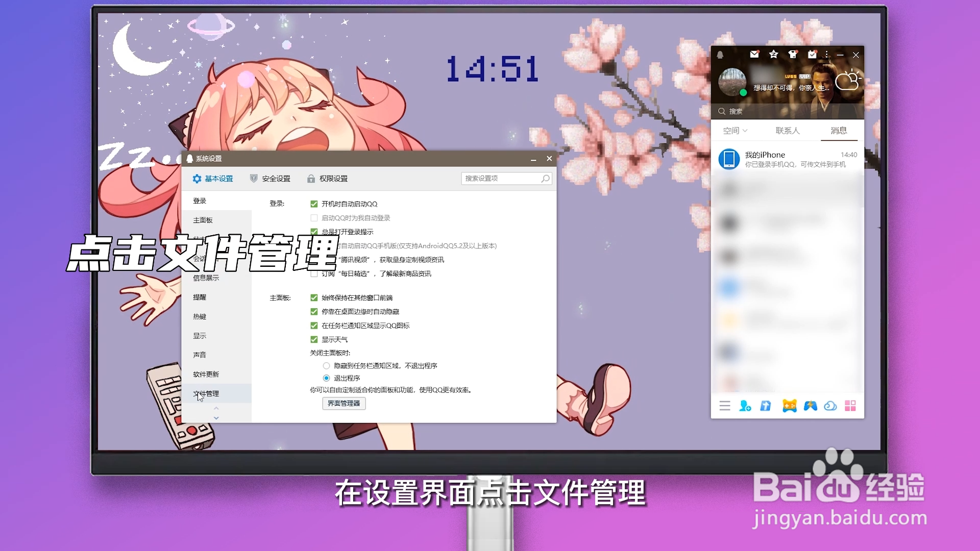Click the 界面管理器 button

pos(344,404)
